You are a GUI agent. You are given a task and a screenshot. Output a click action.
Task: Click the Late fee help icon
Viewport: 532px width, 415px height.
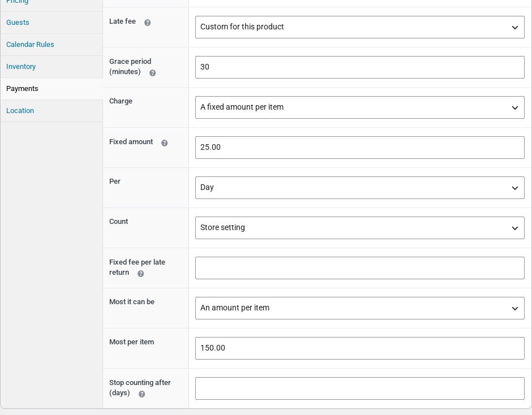tap(147, 23)
